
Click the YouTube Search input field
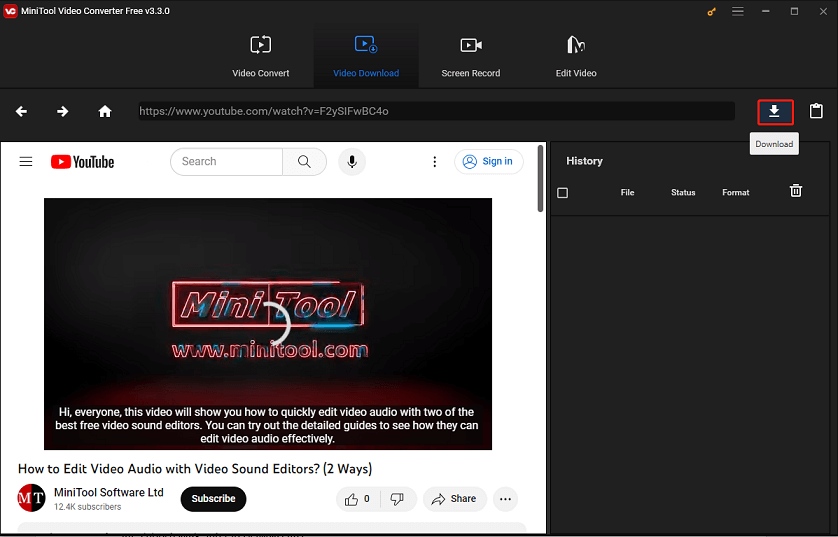coord(226,161)
